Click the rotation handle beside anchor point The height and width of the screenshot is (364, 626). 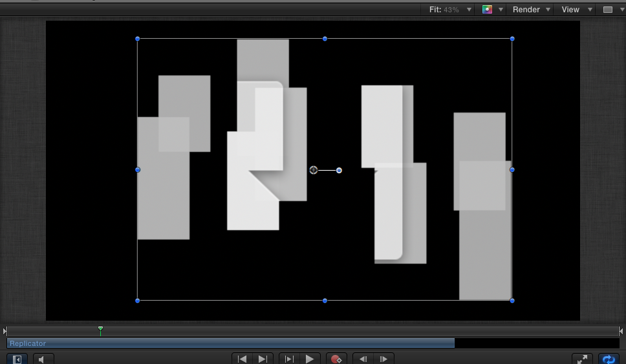pyautogui.click(x=339, y=171)
